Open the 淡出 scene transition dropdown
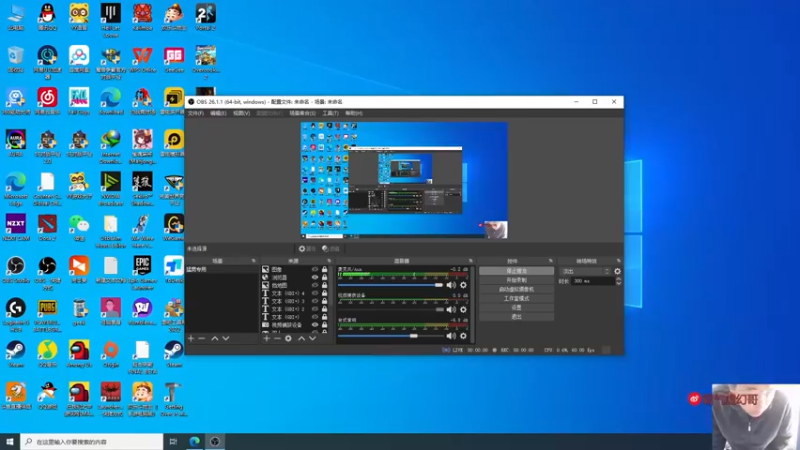This screenshot has width=800, height=450. pyautogui.click(x=585, y=271)
